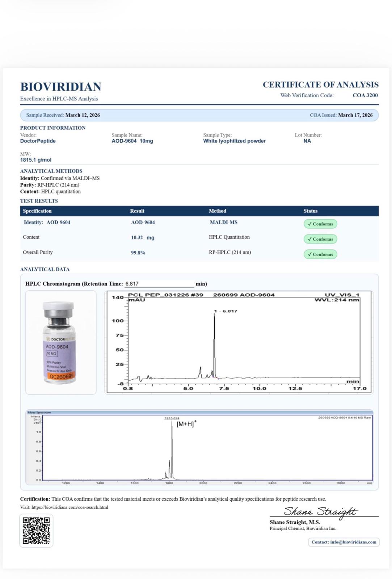Click the orange QC260699 label on vial

(61, 376)
